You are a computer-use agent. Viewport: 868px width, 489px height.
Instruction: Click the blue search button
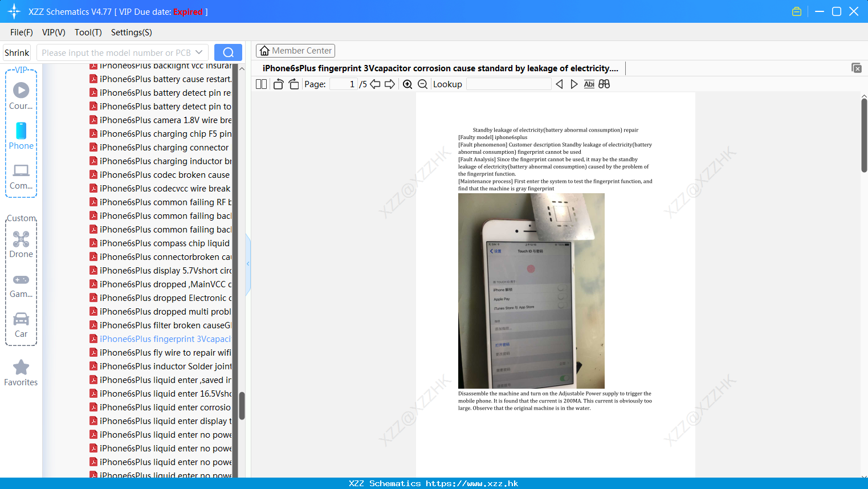[x=228, y=52]
